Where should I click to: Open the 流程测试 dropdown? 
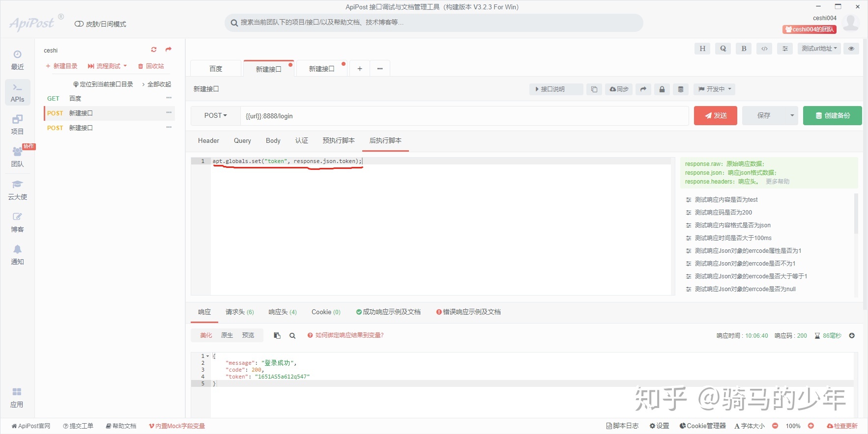coord(107,66)
